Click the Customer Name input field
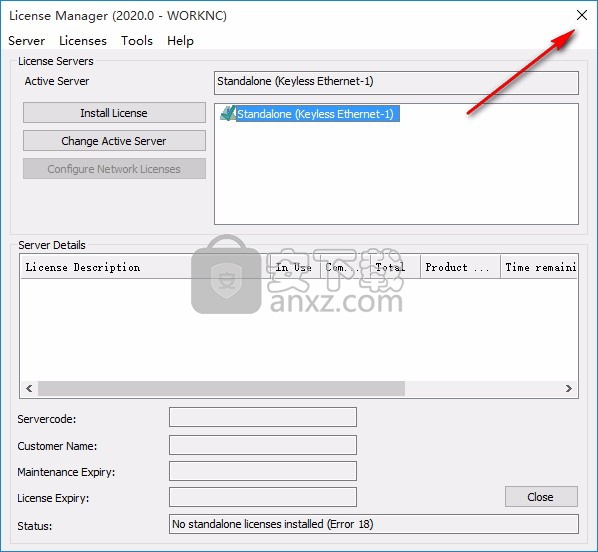Viewport: 598px width, 552px height. (263, 445)
